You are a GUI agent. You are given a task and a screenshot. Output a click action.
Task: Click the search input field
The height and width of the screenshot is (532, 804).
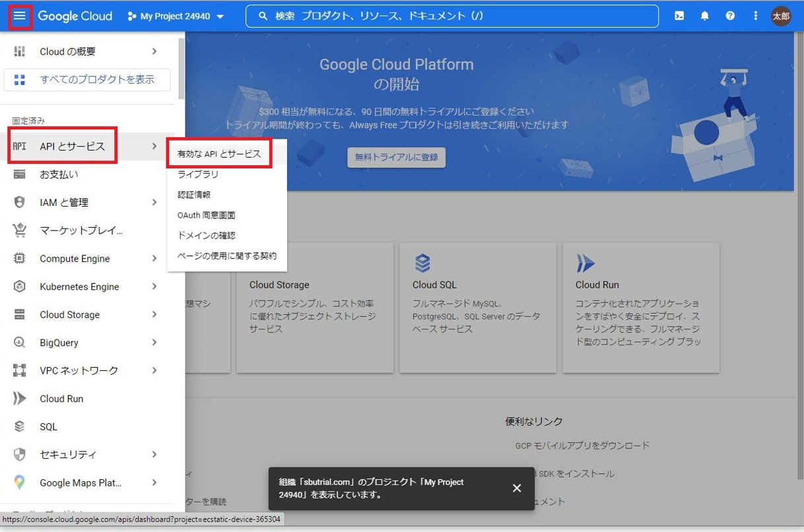click(452, 16)
